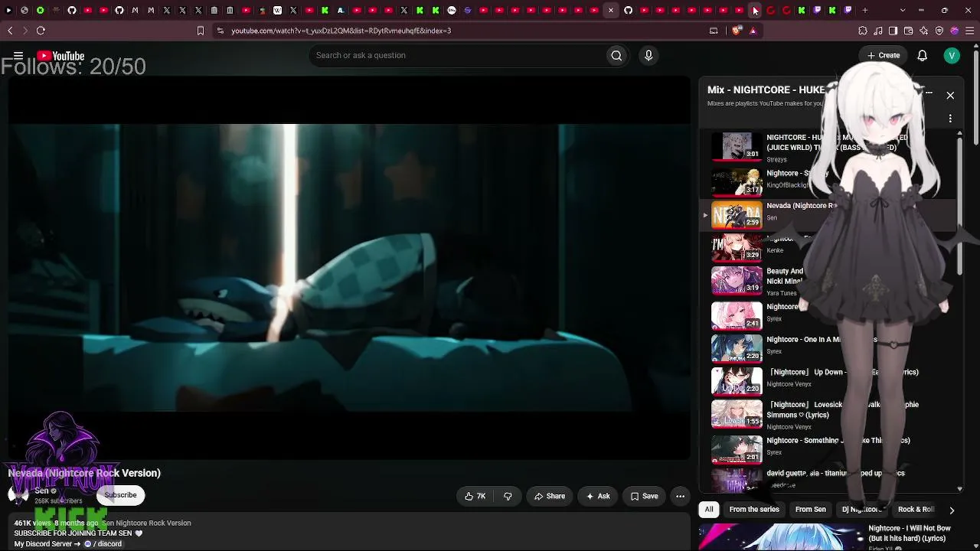Save the video to a playlist

point(644,496)
